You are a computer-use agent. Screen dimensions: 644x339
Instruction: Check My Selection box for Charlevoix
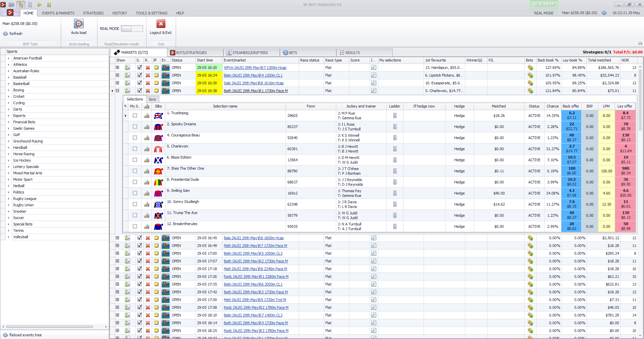coord(135,149)
